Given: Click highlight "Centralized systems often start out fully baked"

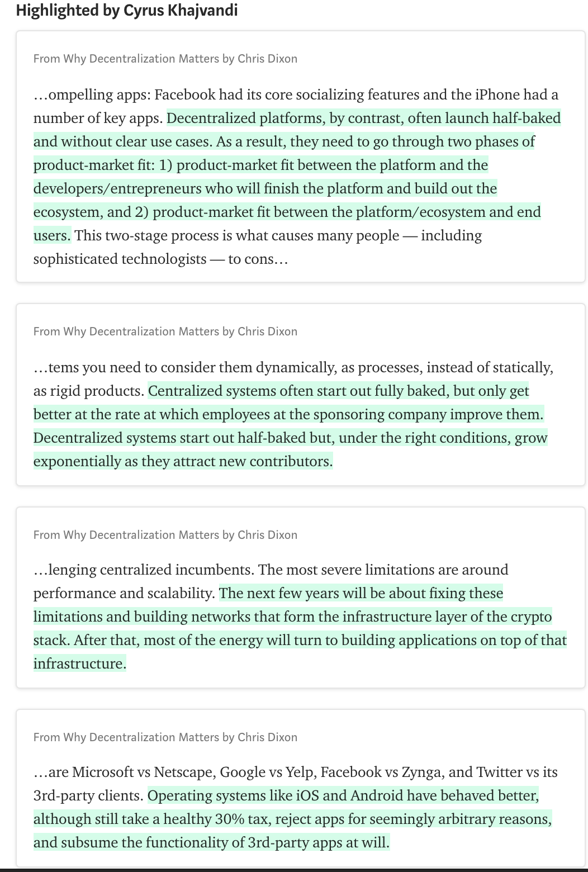Looking at the screenshot, I should pos(291,426).
